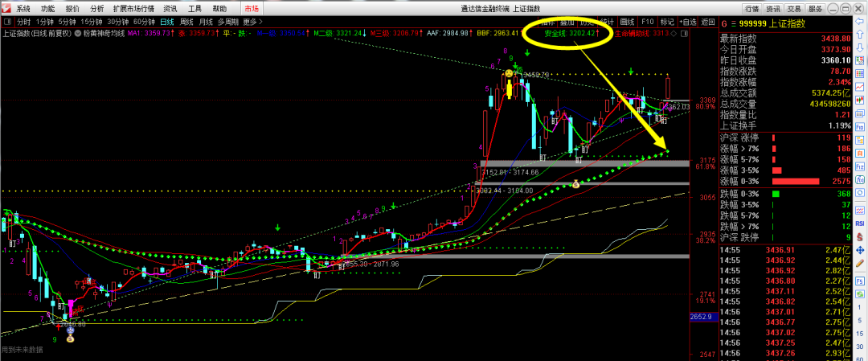868x361 pixels.
Task: Switch chart to 15分钟 period
Action: (92, 23)
